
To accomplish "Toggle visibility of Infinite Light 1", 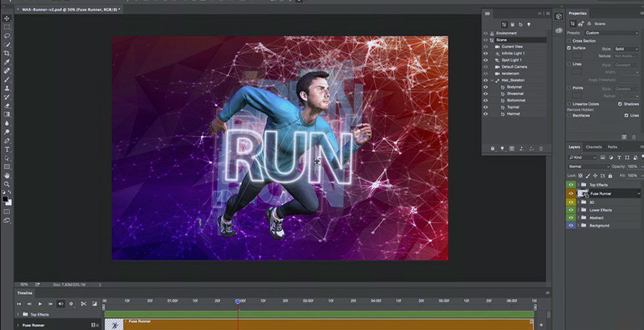I will pyautogui.click(x=486, y=53).
